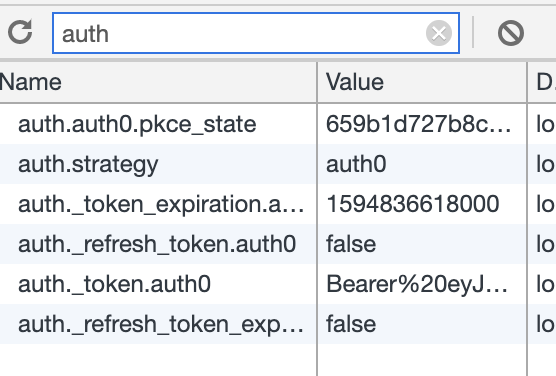Click the Bearer%20eyJ value cell
Screen dimensions: 556x376
(422, 284)
